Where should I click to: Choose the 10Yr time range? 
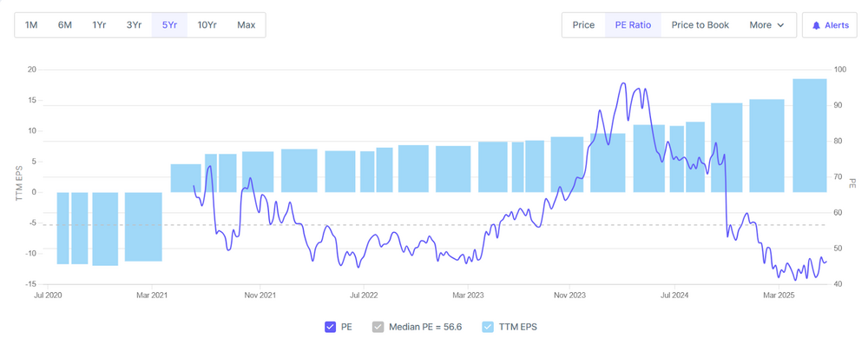pos(207,25)
